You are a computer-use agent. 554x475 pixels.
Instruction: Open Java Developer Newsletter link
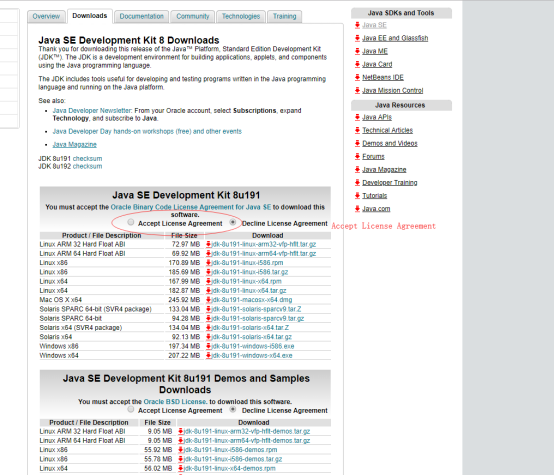(x=92, y=111)
